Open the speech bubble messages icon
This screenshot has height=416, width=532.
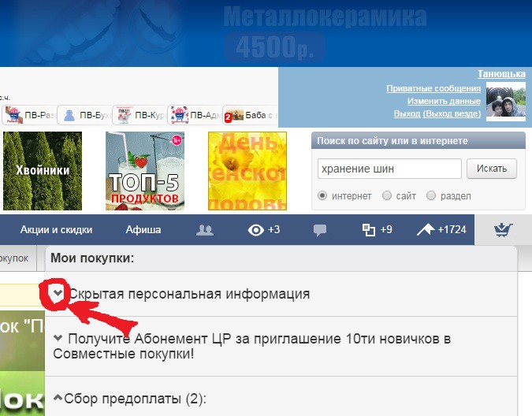point(320,230)
